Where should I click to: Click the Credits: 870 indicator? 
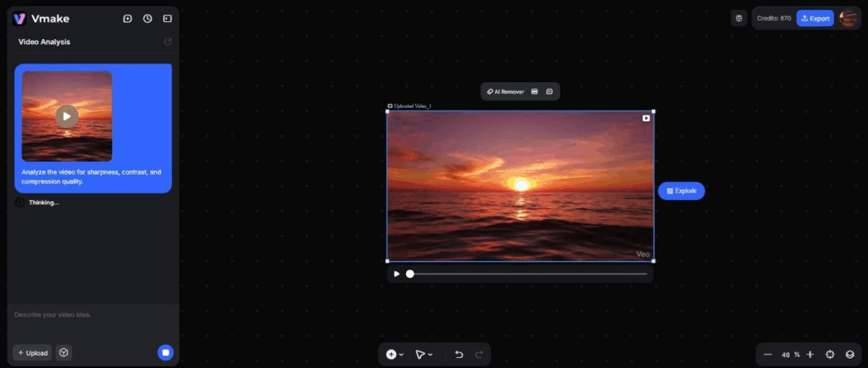(x=774, y=19)
